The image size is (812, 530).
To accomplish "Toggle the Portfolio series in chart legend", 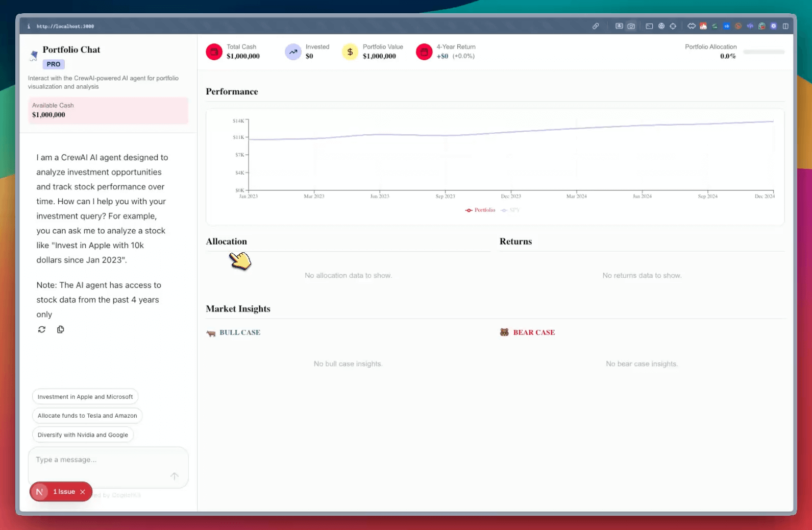I will tap(480, 210).
